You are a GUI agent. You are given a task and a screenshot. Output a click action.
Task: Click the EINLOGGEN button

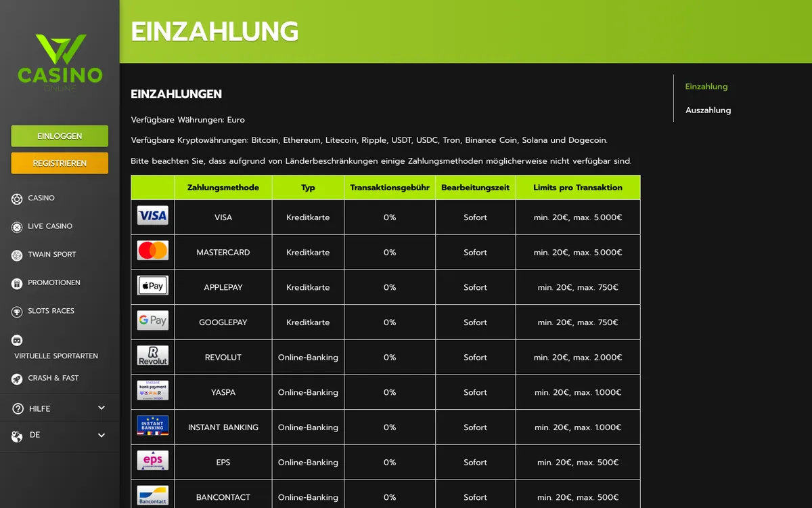60,136
